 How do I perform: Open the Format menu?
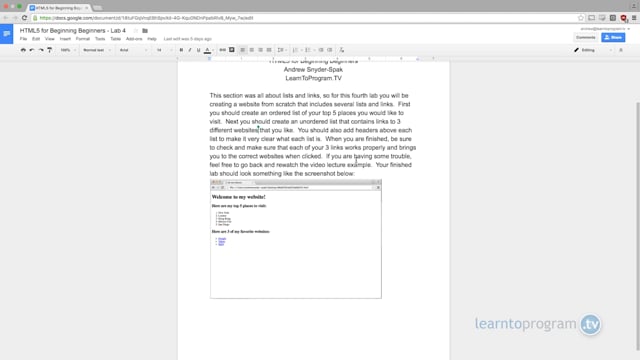82,39
